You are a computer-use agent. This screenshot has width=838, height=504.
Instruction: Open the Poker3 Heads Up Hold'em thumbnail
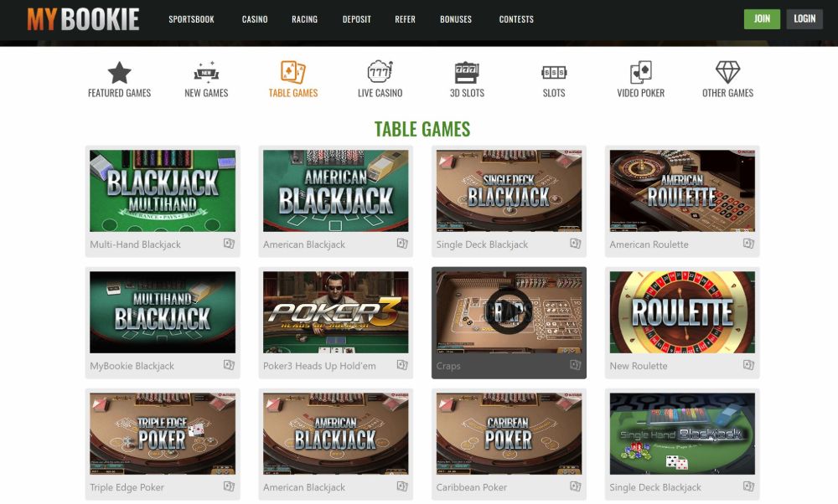336,311
